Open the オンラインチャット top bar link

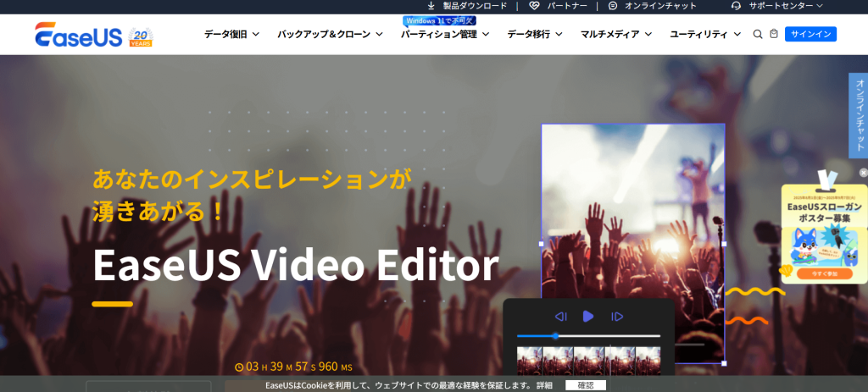click(660, 6)
